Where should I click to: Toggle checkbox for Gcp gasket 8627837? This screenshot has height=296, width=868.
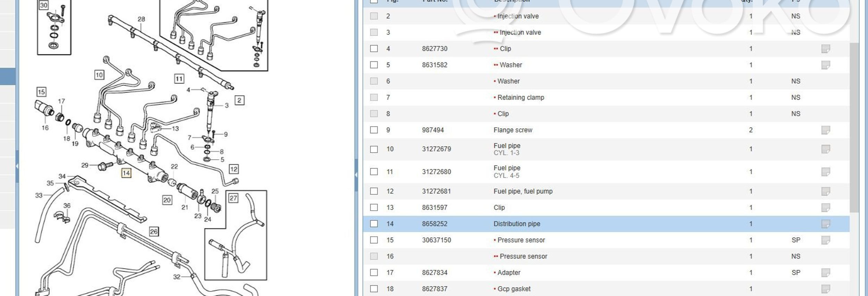[x=374, y=289]
